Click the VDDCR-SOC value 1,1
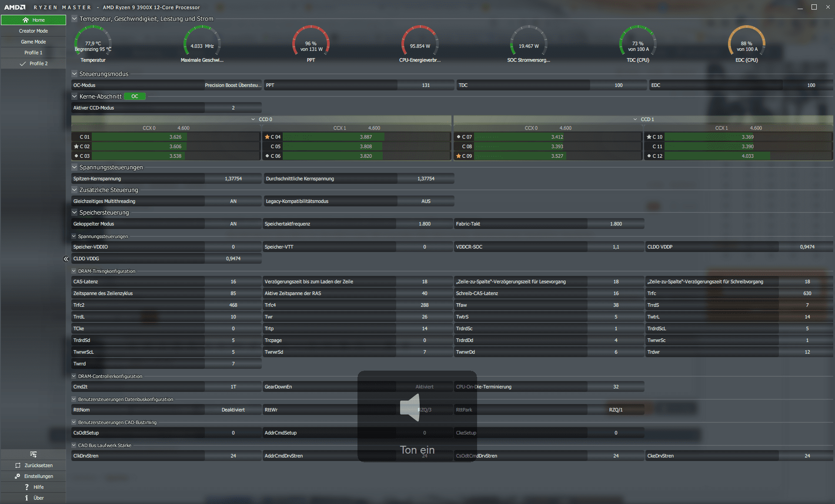The image size is (835, 504). click(x=616, y=247)
